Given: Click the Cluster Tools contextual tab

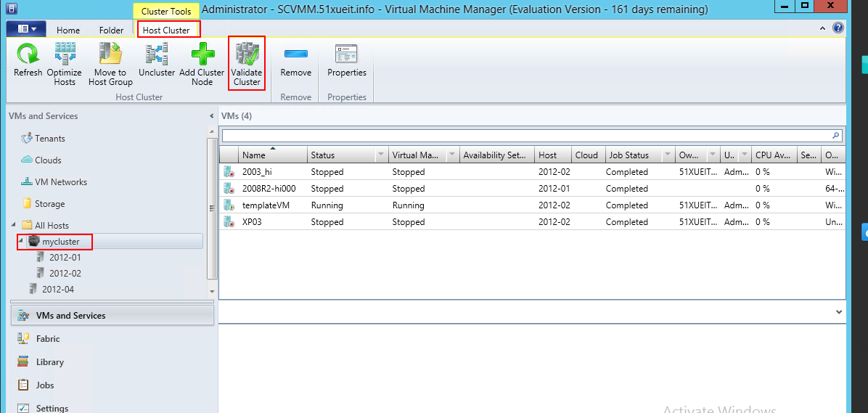Looking at the screenshot, I should tap(167, 11).
